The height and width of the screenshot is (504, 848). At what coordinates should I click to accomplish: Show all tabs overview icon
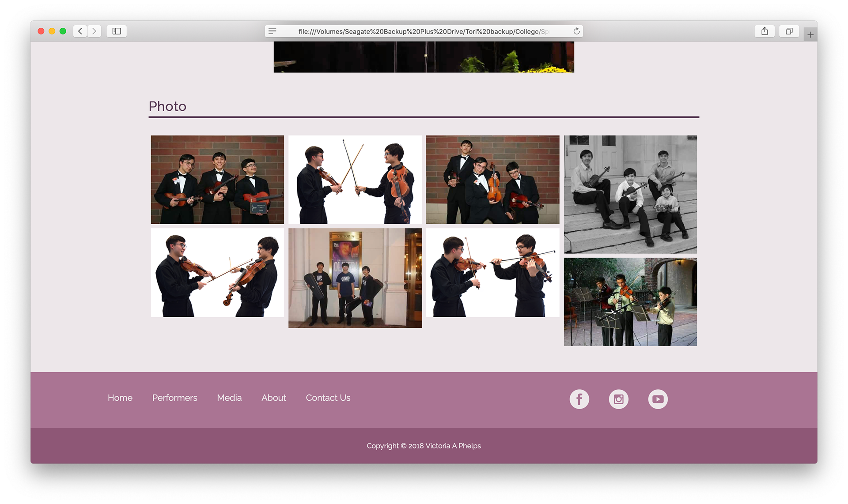(789, 31)
